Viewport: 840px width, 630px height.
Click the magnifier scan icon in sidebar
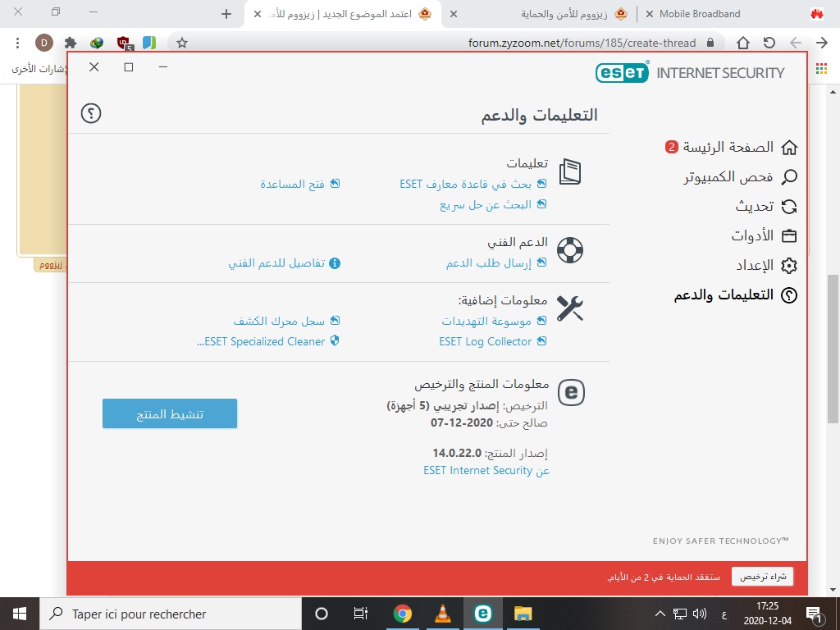click(x=789, y=177)
